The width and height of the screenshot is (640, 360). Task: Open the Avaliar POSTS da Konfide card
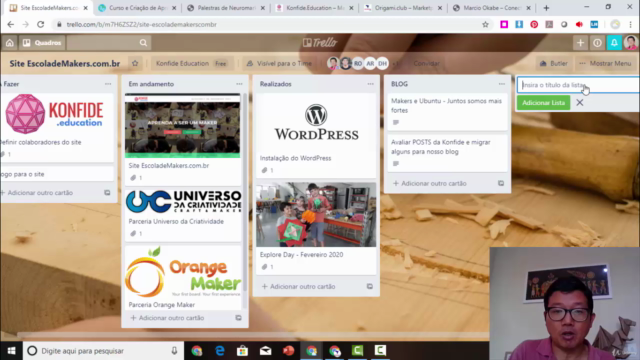[447, 153]
